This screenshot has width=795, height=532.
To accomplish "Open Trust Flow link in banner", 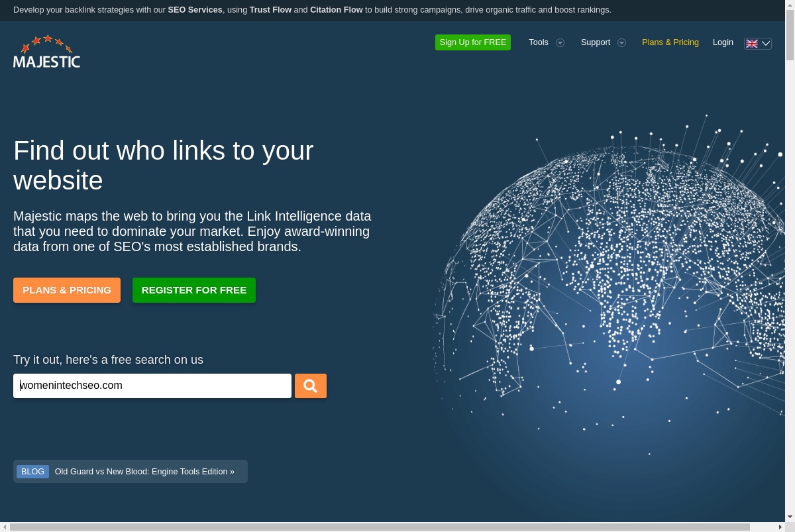I will [270, 10].
